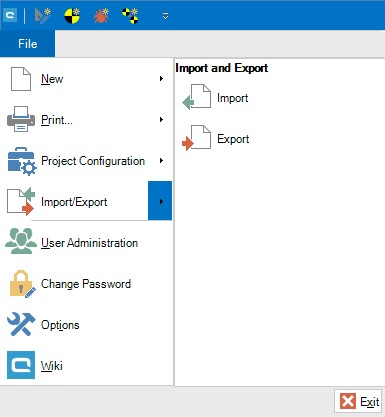Viewport: 385px width, 417px height.
Task: Click the new requirement pencil-ruler toolbar icon
Action: 43,16
